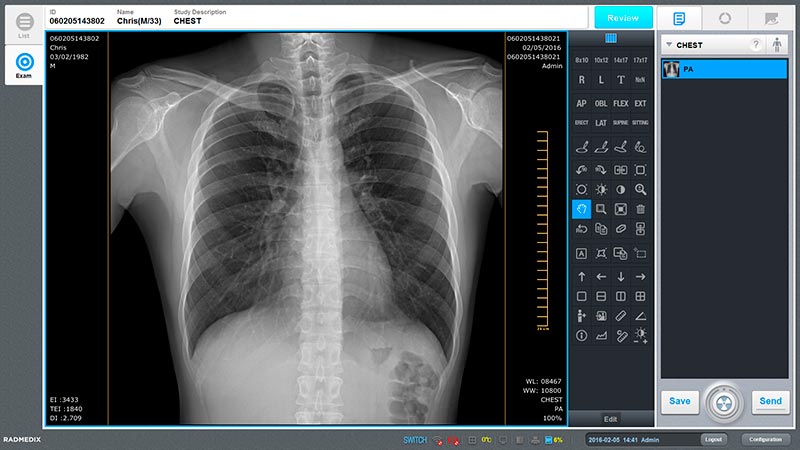Expand the grid panel at toolbar top
The height and width of the screenshot is (450, 800).
pyautogui.click(x=611, y=39)
